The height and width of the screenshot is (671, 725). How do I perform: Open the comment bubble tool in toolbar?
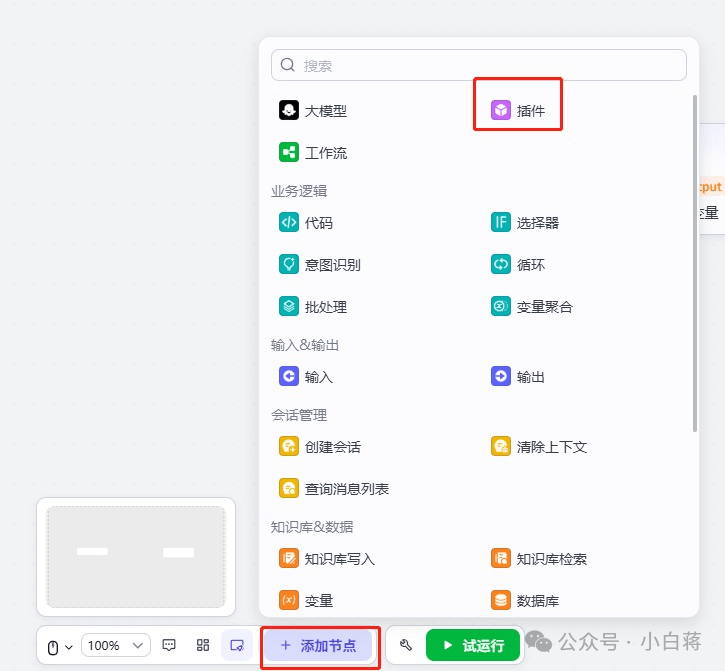[169, 645]
